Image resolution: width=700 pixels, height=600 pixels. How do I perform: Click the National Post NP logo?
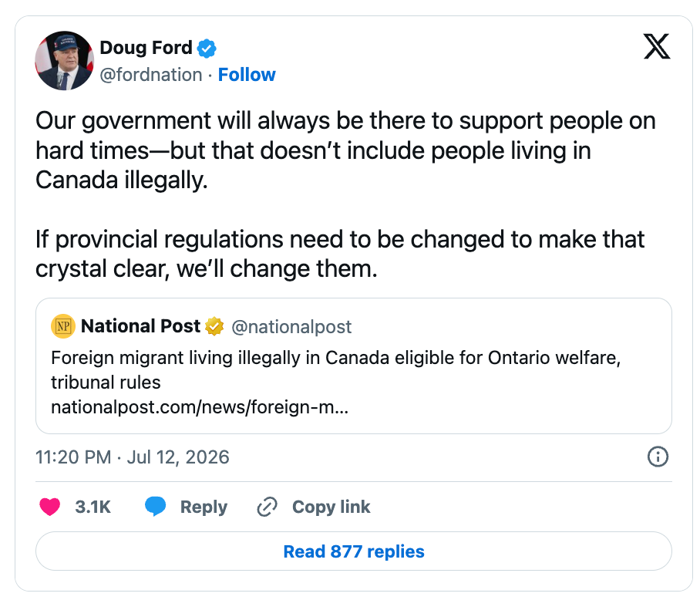tap(63, 326)
